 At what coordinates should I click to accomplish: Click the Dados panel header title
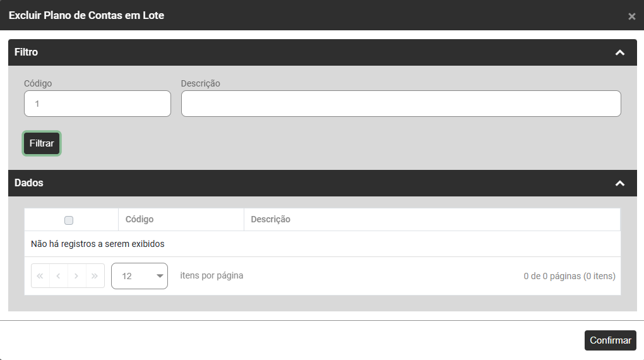pos(29,183)
